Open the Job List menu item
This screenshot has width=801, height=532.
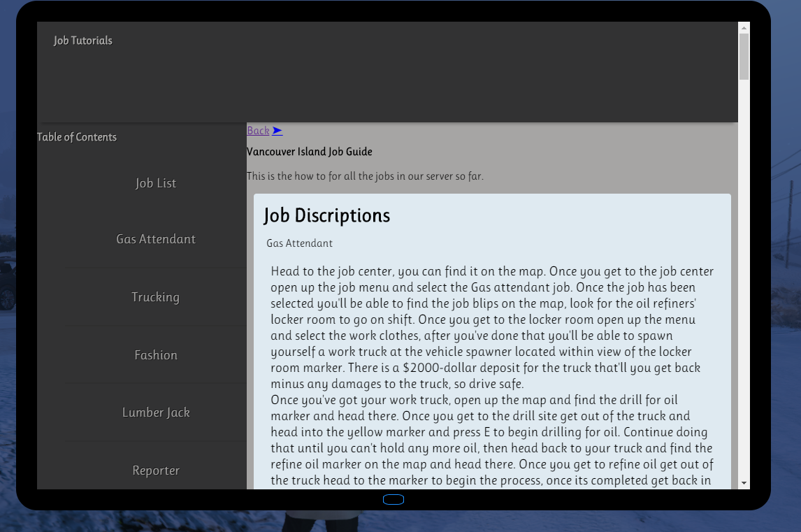point(156,183)
